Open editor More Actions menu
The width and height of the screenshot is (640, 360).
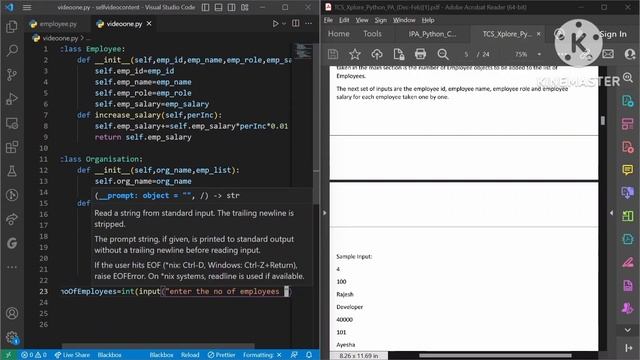tap(309, 24)
